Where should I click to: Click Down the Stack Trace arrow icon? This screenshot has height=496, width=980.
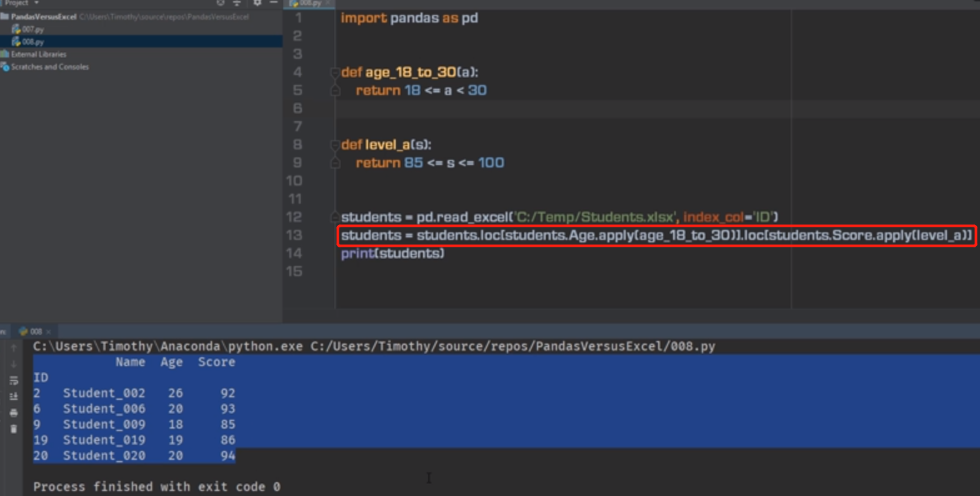coord(14,364)
